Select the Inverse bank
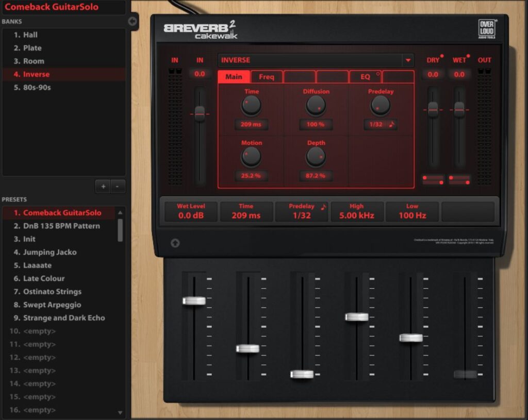528x420 pixels. click(64, 74)
